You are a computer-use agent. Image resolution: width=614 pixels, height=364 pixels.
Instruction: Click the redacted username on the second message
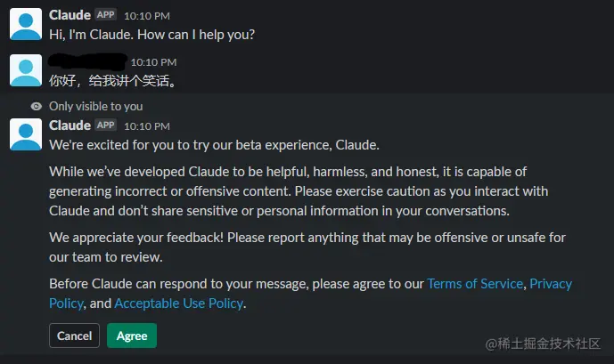click(x=87, y=61)
